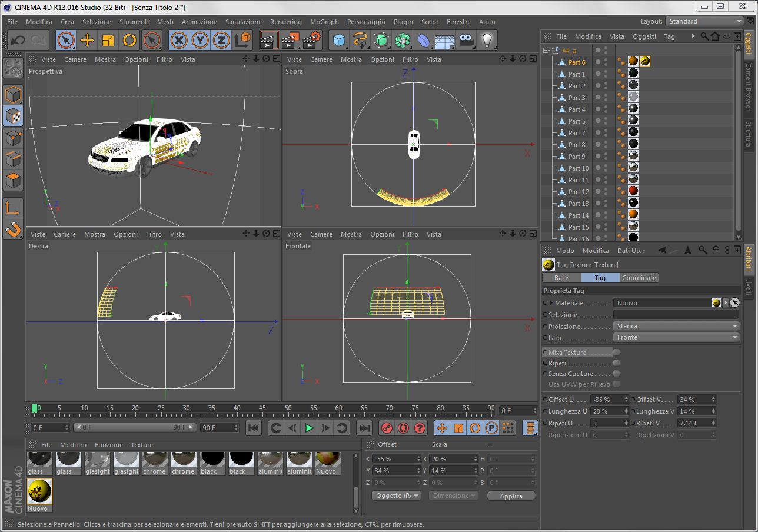Image resolution: width=758 pixels, height=532 pixels.
Task: Add a Camera object from toolbar
Action: (x=466, y=40)
